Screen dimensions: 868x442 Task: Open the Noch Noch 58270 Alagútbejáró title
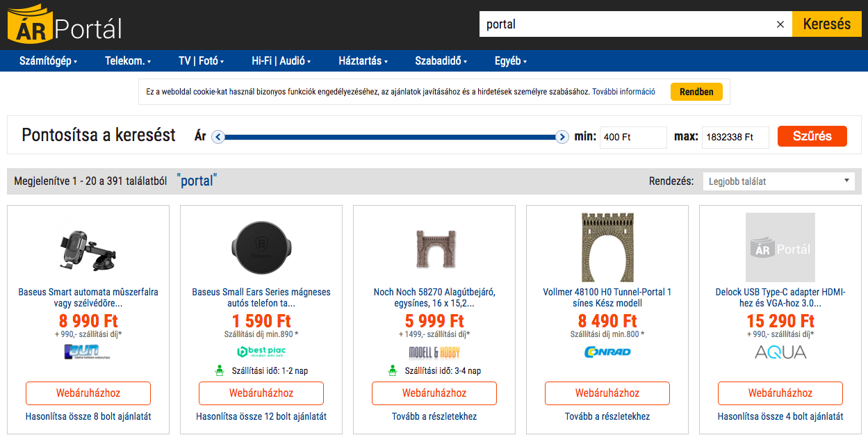coord(434,297)
